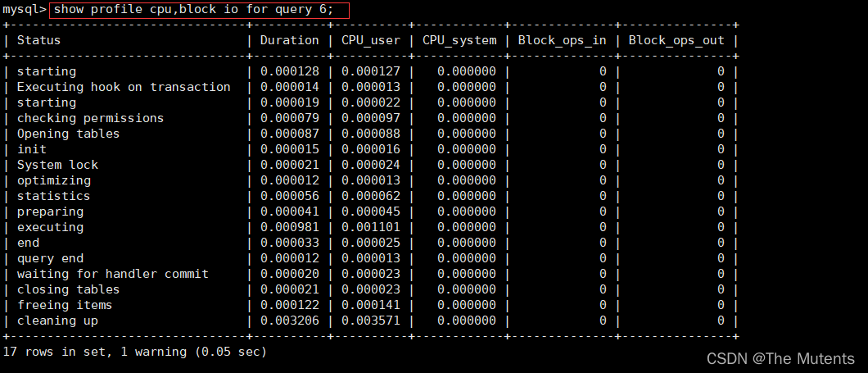Click the cleaning up CPU_user value 0.003571
868x373 pixels.
(x=371, y=321)
